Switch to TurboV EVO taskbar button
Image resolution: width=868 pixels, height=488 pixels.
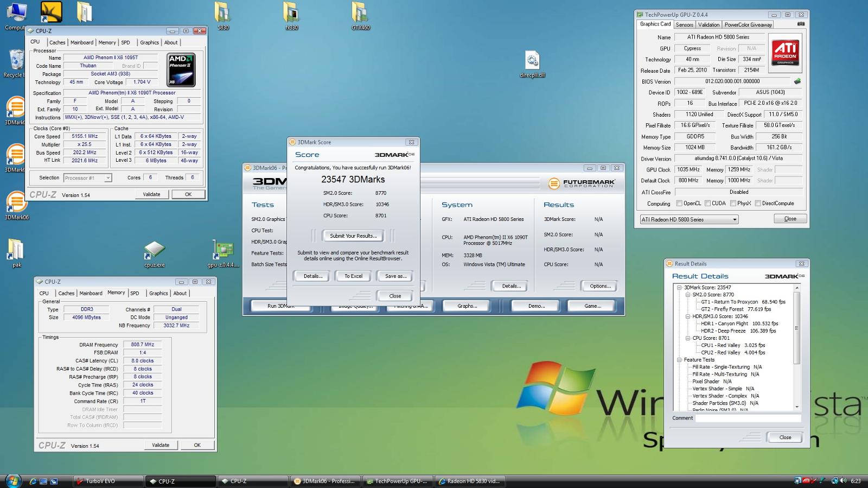coord(108,481)
